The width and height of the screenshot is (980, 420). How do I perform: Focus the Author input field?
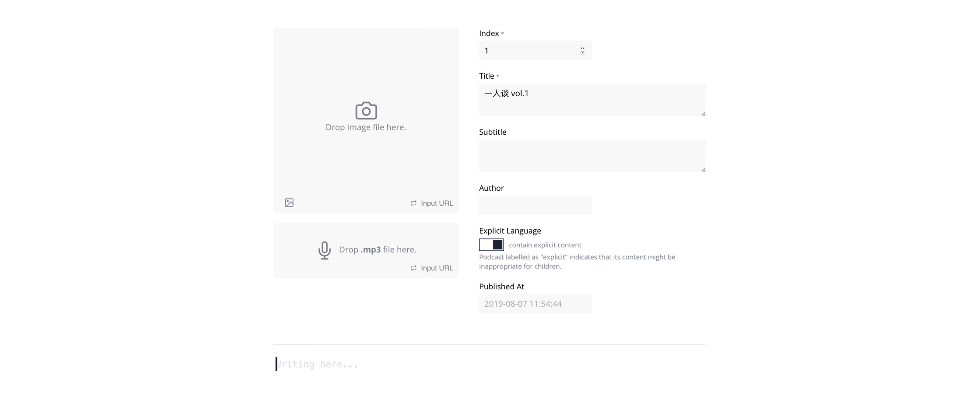coord(535,205)
